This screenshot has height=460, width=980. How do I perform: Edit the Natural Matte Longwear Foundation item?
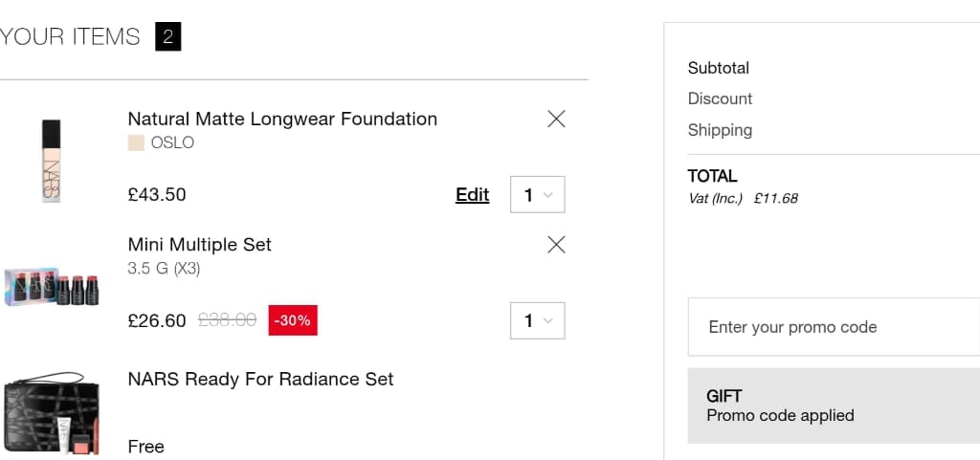coord(473,195)
